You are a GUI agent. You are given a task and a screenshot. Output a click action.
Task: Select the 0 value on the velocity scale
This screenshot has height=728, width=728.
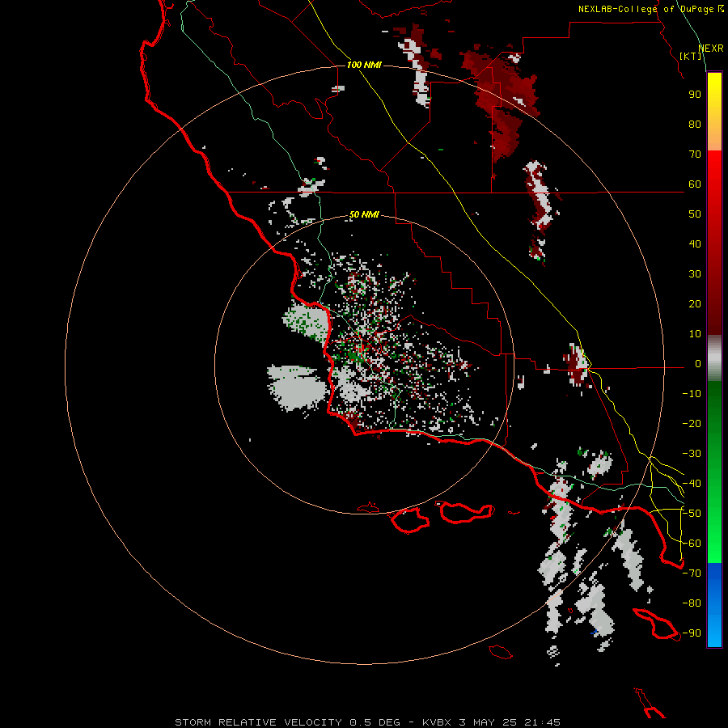pyautogui.click(x=698, y=364)
